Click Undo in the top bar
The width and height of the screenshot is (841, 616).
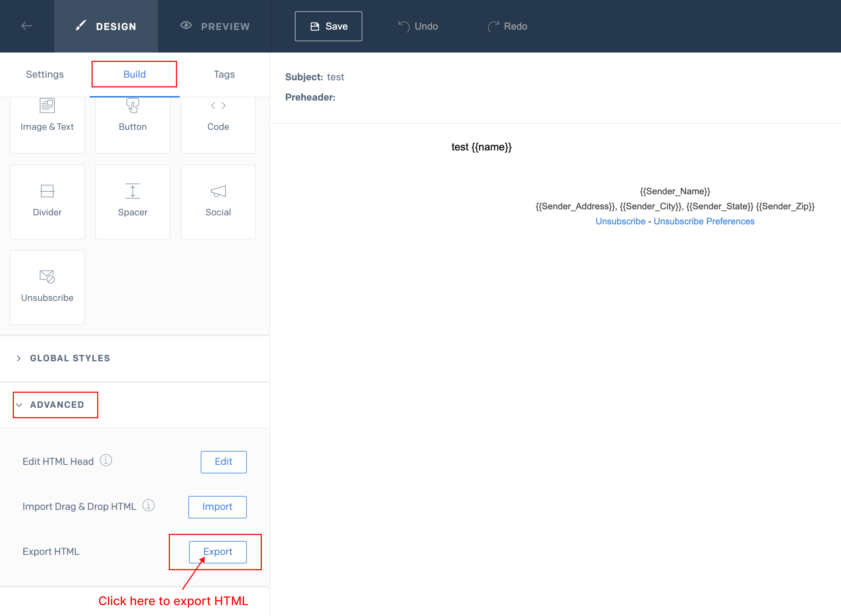(x=418, y=26)
